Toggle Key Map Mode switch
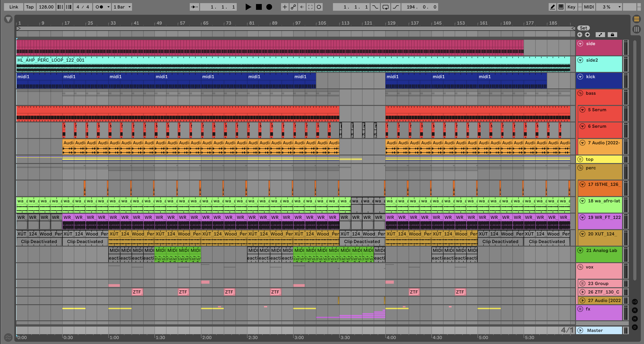Viewport: 644px width, 344px height. coord(571,7)
